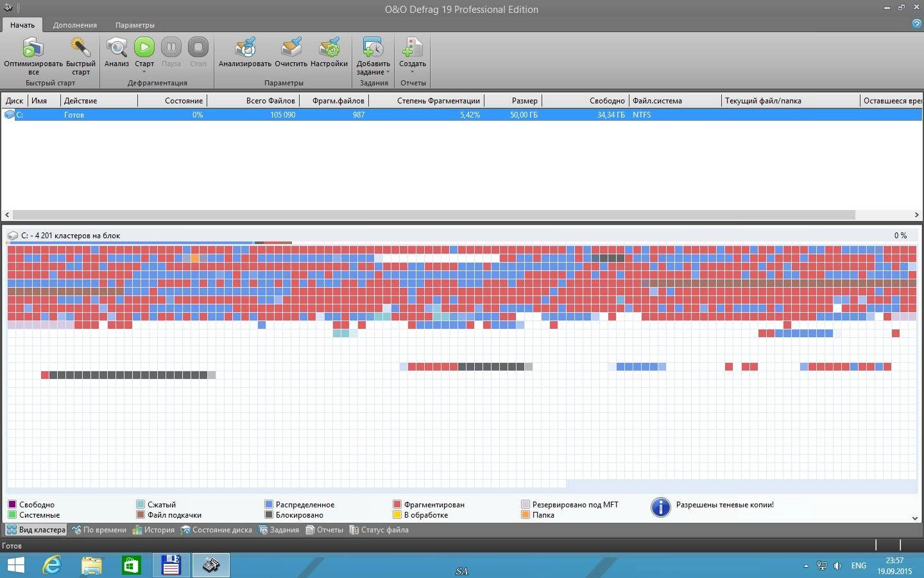Open the volume speaker tray icon

(x=837, y=566)
